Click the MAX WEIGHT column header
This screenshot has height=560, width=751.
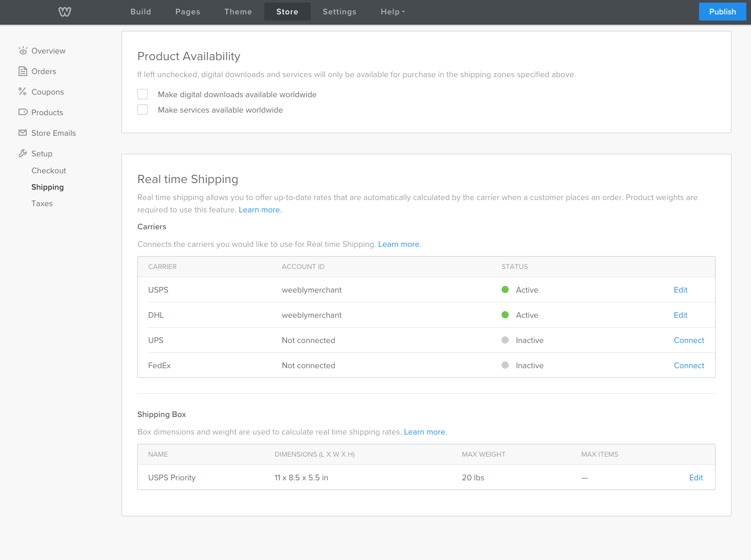click(x=484, y=454)
